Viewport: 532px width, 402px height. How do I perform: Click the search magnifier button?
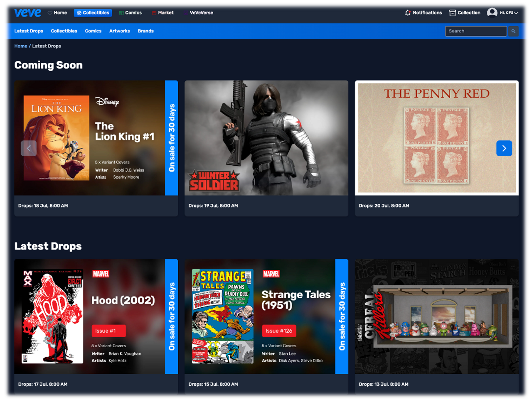(x=513, y=31)
